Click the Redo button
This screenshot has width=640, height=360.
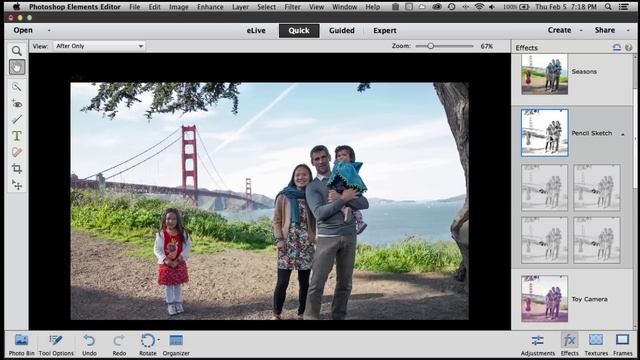[x=119, y=345]
